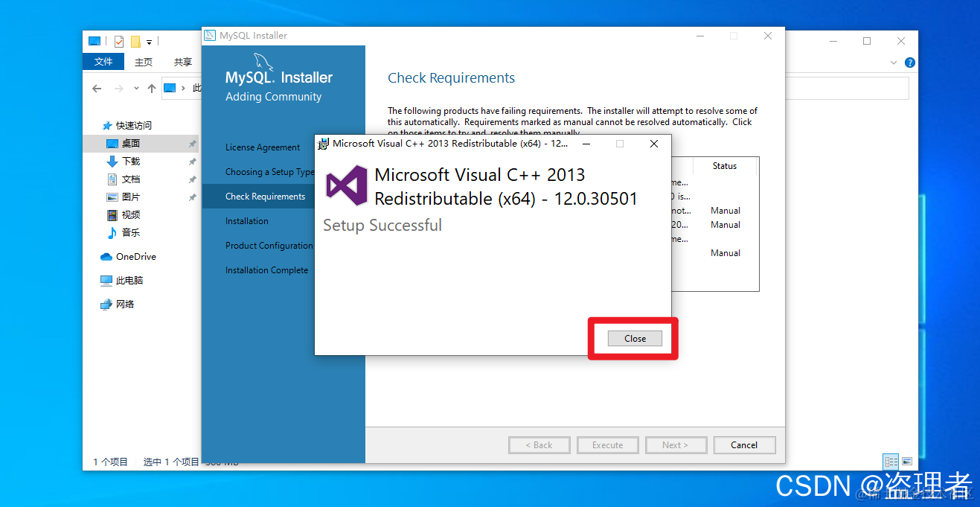980x507 pixels.
Task: Select the Choosing a Setup Type step
Action: 270,172
